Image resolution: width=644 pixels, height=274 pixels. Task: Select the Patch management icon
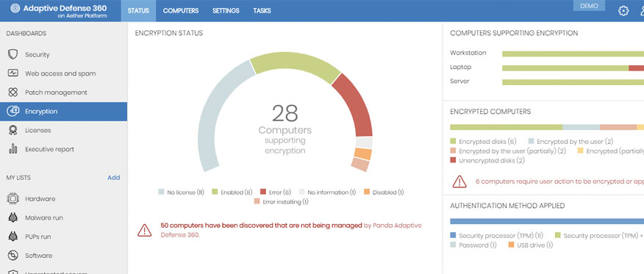[x=12, y=93]
